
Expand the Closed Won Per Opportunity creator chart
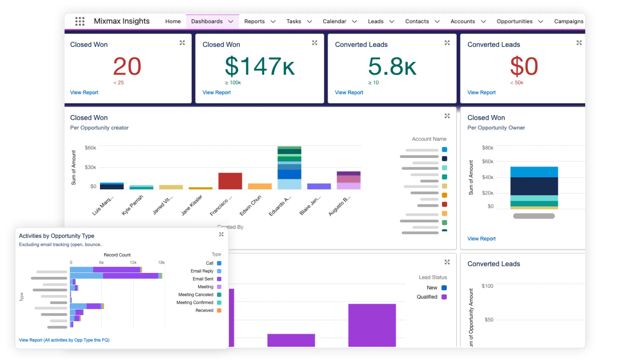pos(447,116)
